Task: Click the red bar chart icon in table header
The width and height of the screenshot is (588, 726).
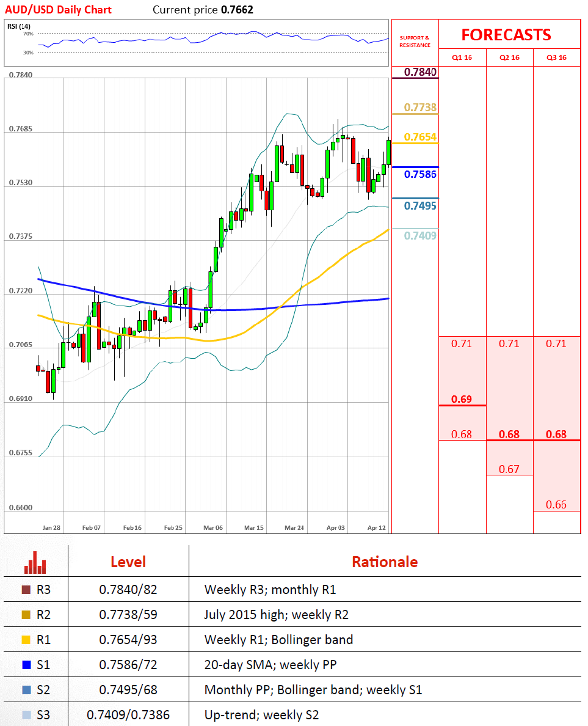Action: pos(35,563)
